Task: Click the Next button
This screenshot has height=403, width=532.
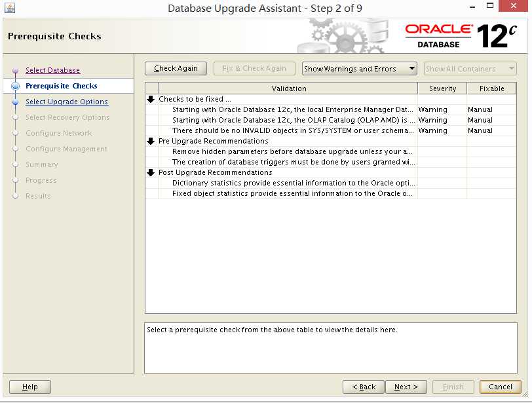Action: (406, 387)
